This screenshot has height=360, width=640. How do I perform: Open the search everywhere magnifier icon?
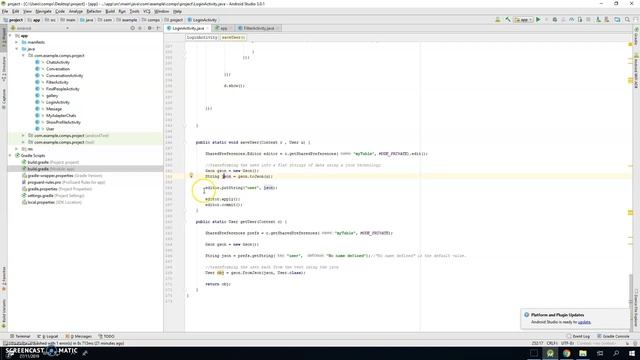[x=627, y=20]
